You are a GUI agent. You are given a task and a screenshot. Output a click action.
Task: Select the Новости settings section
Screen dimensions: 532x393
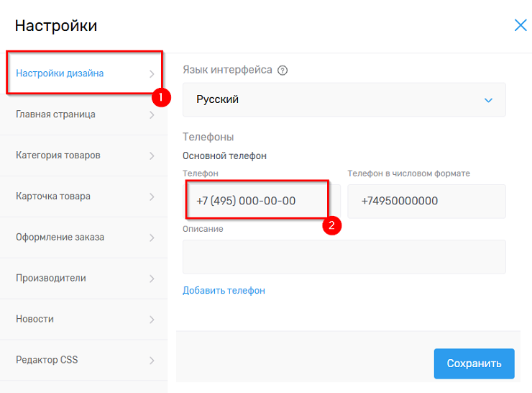[35, 320]
